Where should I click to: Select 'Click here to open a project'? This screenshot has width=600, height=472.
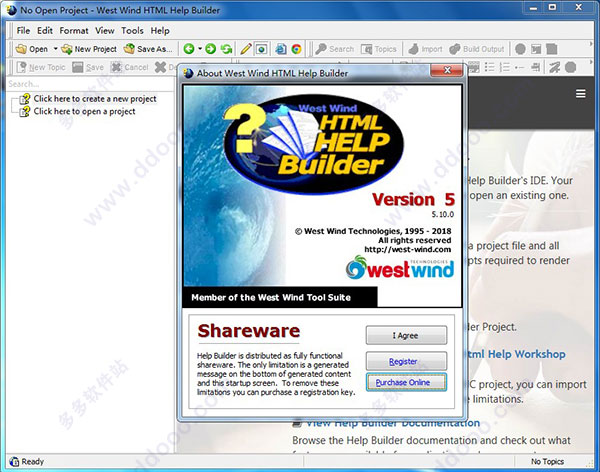click(x=84, y=111)
